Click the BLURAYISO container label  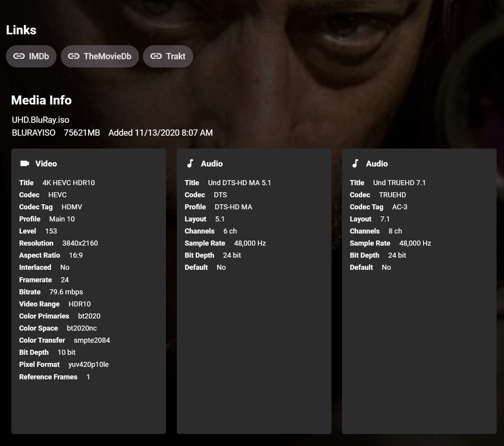33,133
